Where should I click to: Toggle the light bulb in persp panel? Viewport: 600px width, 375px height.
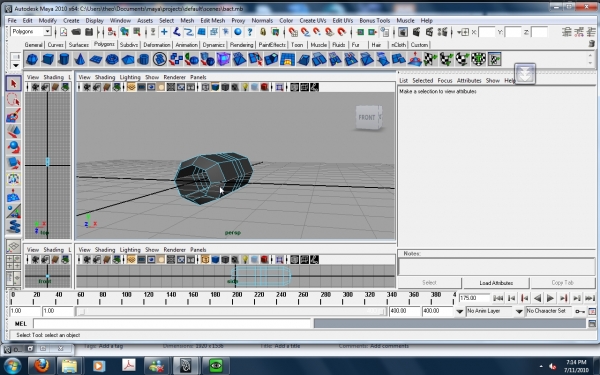pyautogui.click(x=245, y=87)
